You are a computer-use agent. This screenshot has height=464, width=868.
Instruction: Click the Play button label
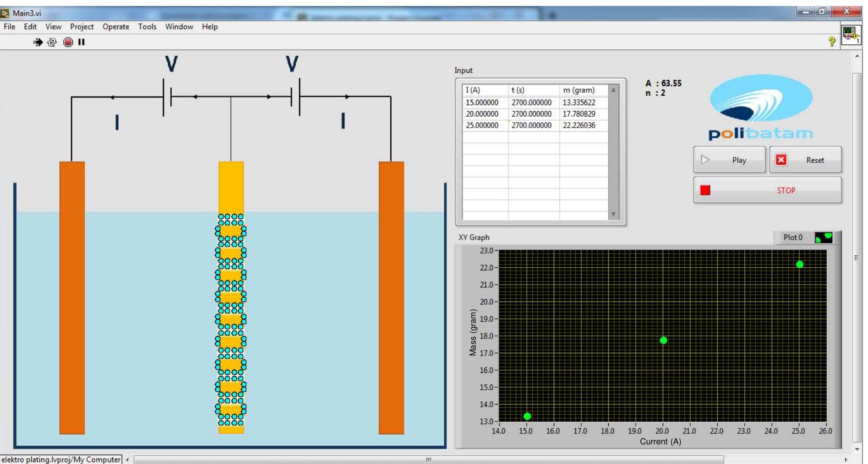tap(739, 160)
